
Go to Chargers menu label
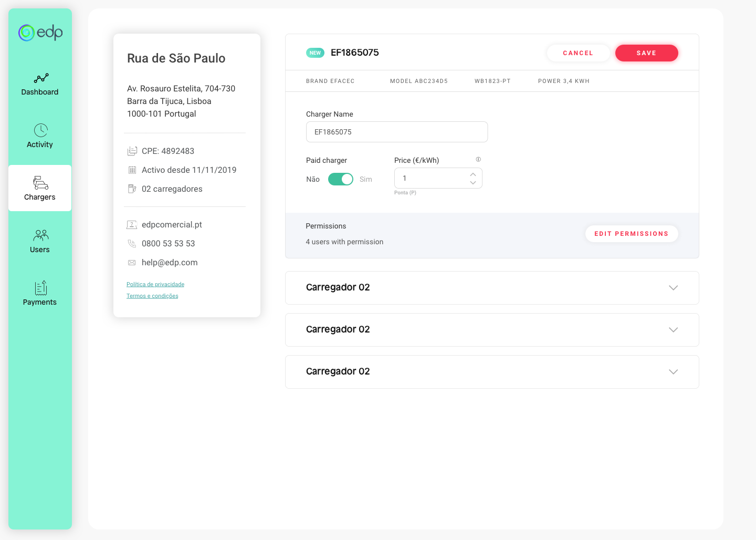click(40, 197)
